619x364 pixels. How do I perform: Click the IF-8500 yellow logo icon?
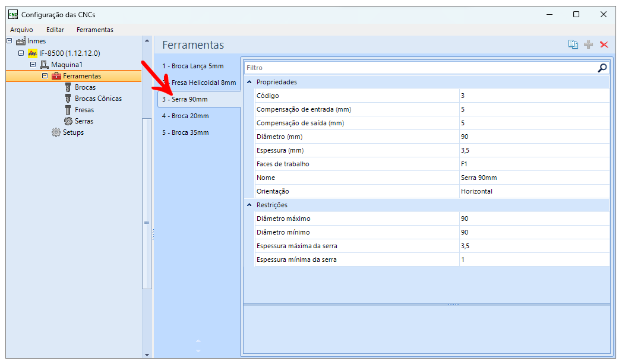32,53
